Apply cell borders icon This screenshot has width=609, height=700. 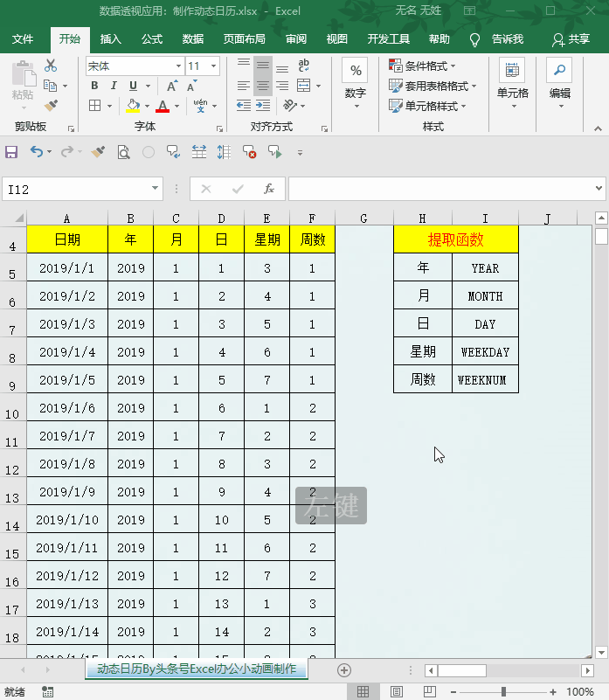pos(94,106)
